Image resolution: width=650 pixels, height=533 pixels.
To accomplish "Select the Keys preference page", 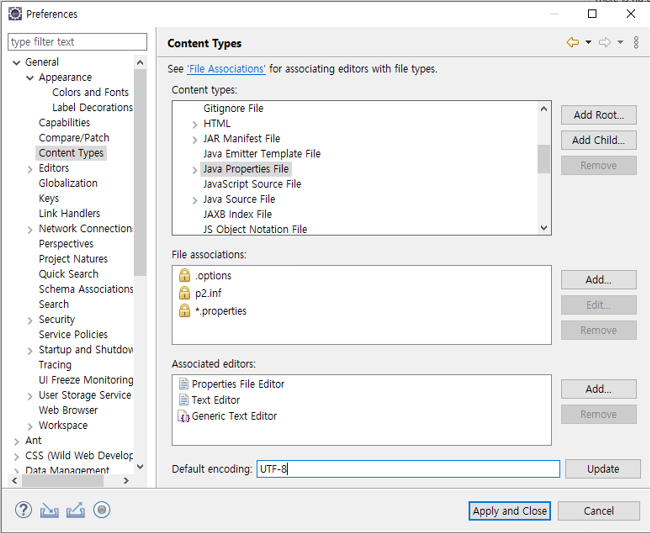I will click(x=49, y=198).
